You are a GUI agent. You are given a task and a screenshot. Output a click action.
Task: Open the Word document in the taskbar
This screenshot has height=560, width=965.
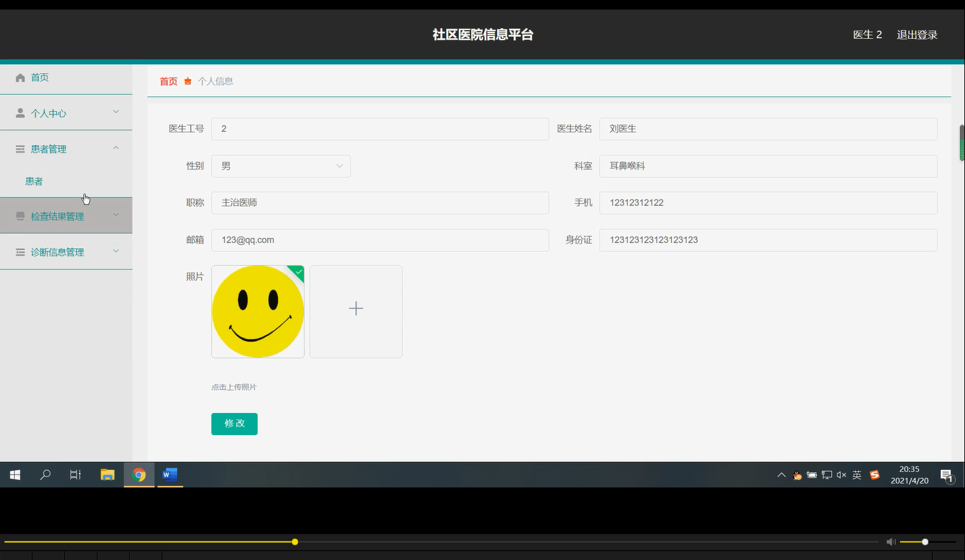169,475
